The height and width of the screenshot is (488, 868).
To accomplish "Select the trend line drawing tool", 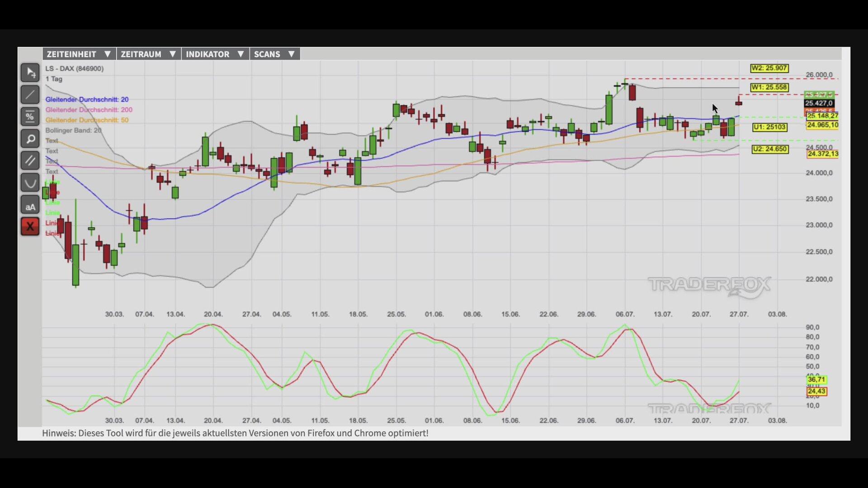I will click(x=30, y=94).
